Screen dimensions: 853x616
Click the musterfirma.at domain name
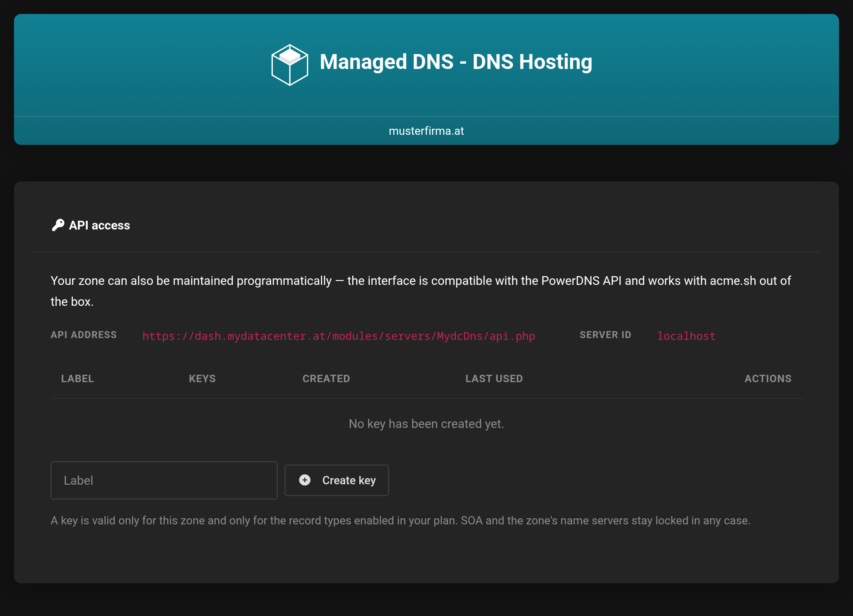tap(426, 131)
